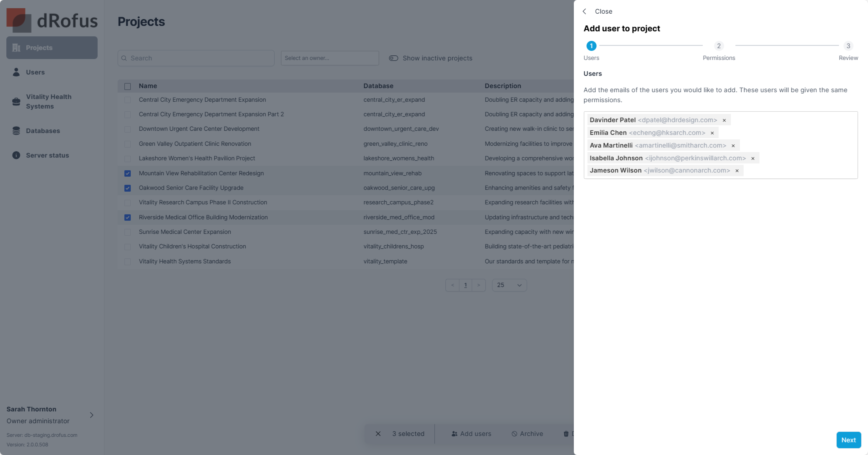The height and width of the screenshot is (455, 868).
Task: Focus the project Search field
Action: pos(196,58)
